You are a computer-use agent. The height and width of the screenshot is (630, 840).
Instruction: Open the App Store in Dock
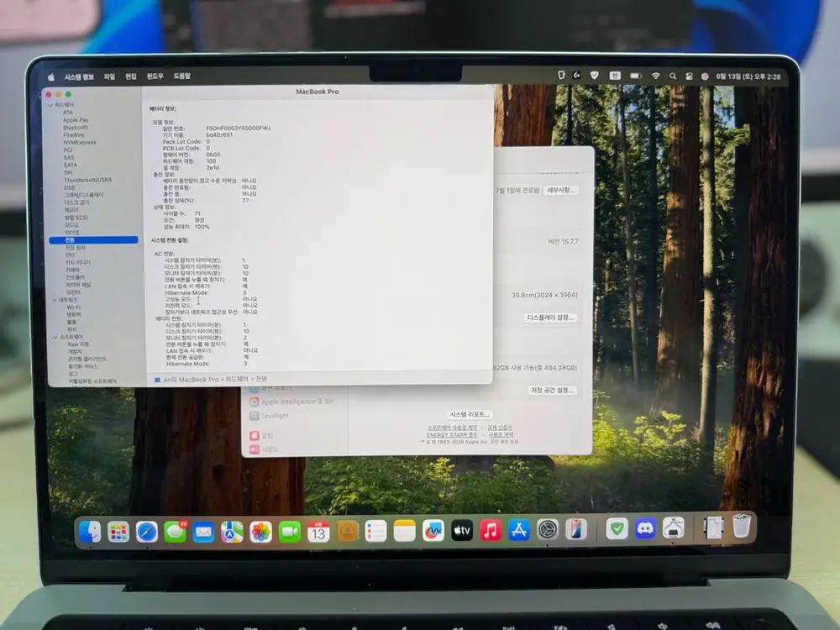(x=518, y=530)
